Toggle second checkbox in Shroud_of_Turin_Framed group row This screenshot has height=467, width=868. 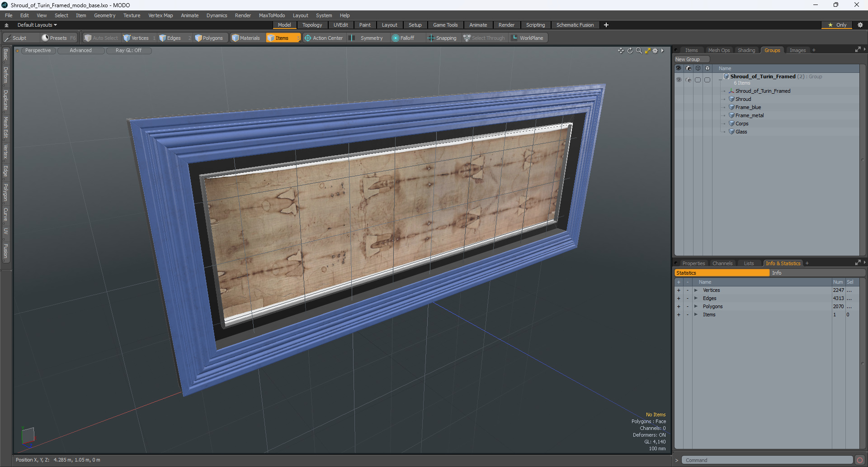707,80
